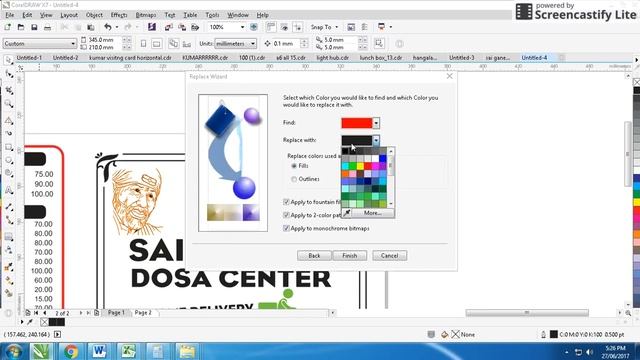
Task: Click the eyedropper in color picker popup
Action: (x=347, y=213)
